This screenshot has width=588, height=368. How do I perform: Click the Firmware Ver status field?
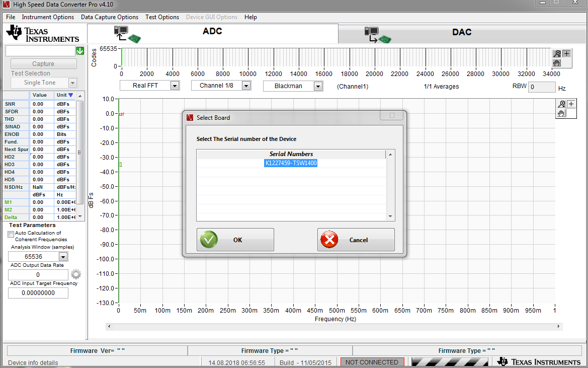(x=98, y=351)
